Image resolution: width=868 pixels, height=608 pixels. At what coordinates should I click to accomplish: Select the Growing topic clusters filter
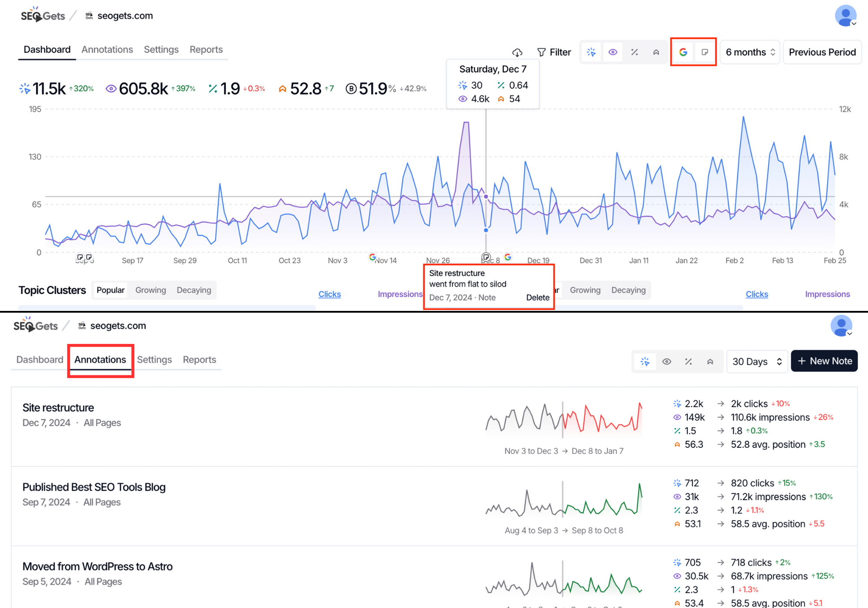click(x=150, y=290)
